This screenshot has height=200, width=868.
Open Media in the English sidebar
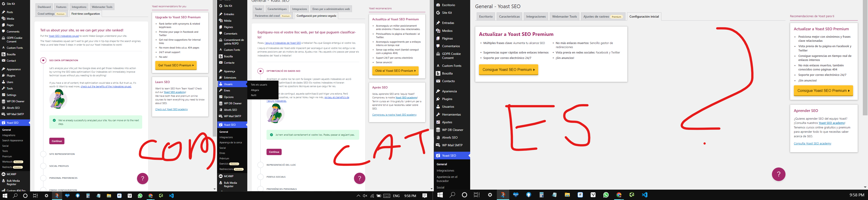point(10,19)
